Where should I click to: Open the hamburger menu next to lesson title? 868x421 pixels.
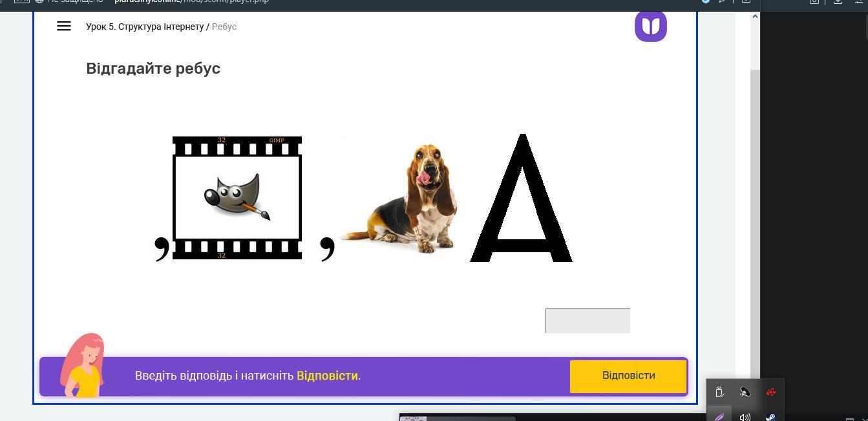[x=63, y=27]
